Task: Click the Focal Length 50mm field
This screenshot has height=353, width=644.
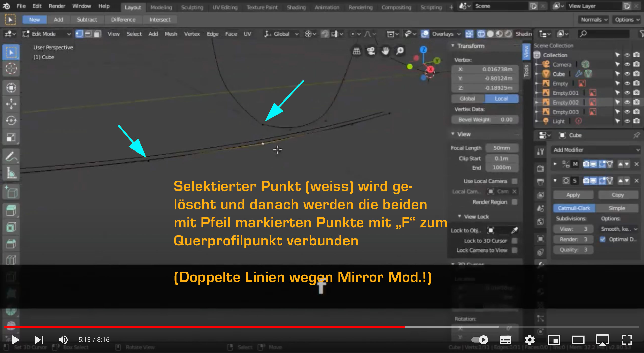Action: tap(501, 148)
